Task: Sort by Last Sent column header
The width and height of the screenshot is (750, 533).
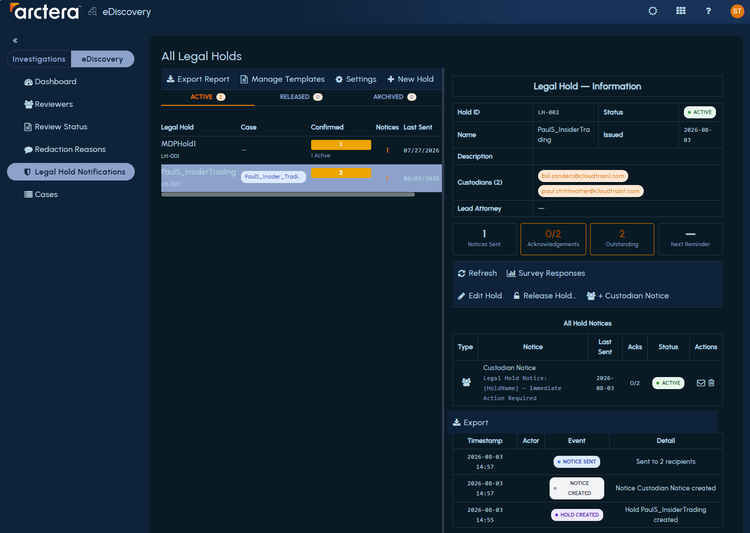Action: (x=418, y=127)
